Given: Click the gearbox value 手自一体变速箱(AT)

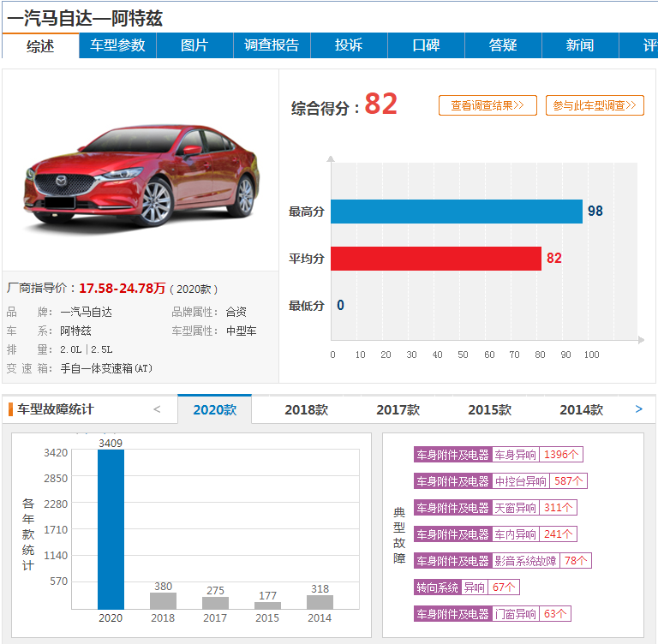Looking at the screenshot, I should [106, 368].
